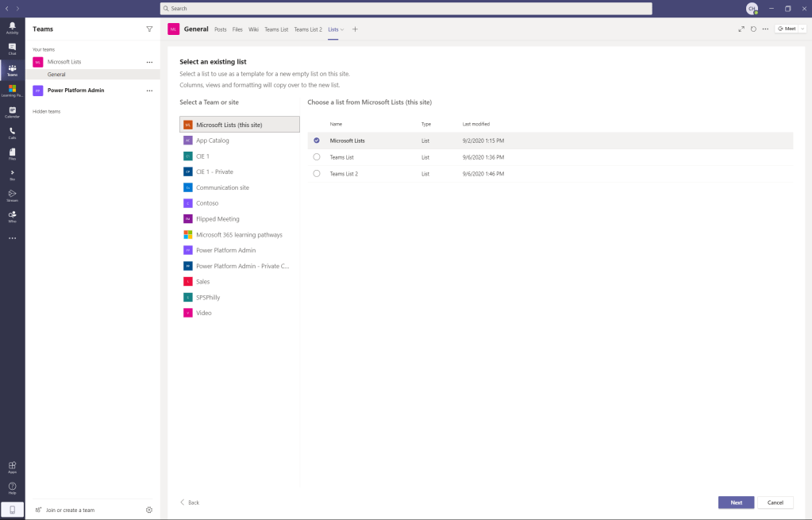
Task: Select the Teams List radio button
Action: (x=317, y=157)
